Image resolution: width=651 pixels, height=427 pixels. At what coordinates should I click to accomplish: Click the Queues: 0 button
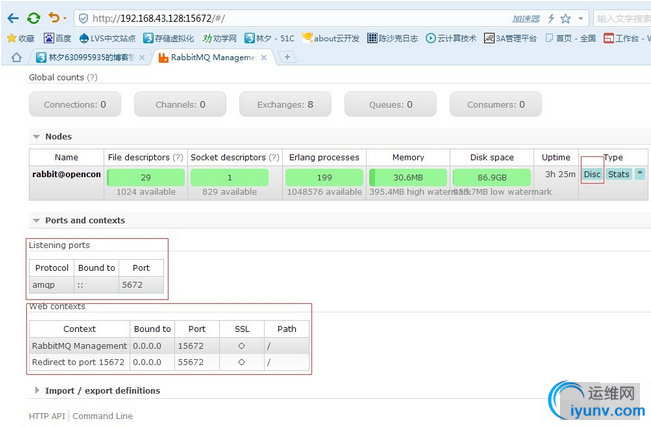click(391, 104)
